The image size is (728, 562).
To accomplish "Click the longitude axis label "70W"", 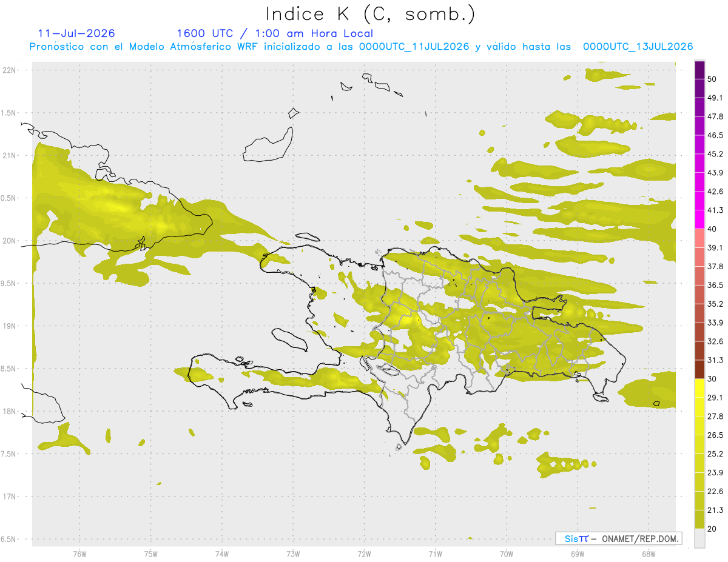I will pyautogui.click(x=506, y=554).
